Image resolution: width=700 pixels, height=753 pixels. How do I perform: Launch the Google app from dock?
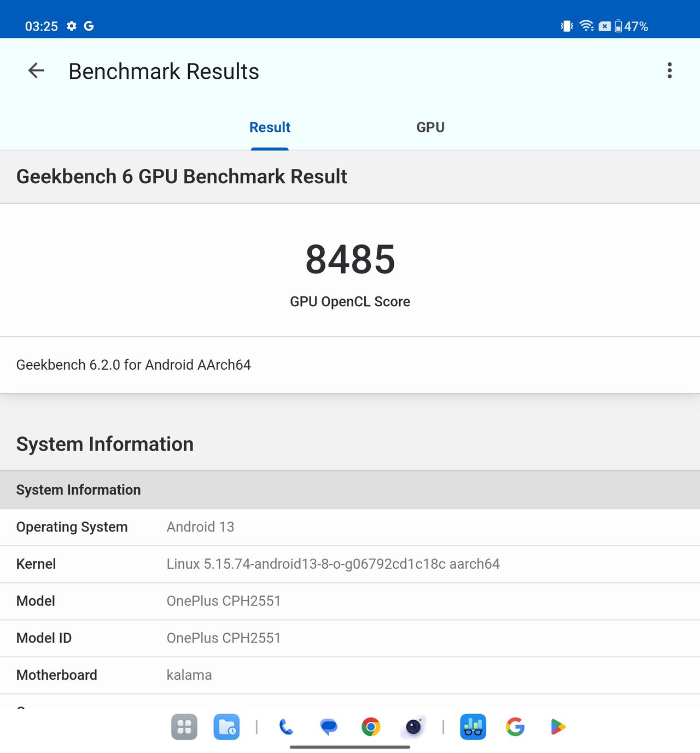point(515,727)
